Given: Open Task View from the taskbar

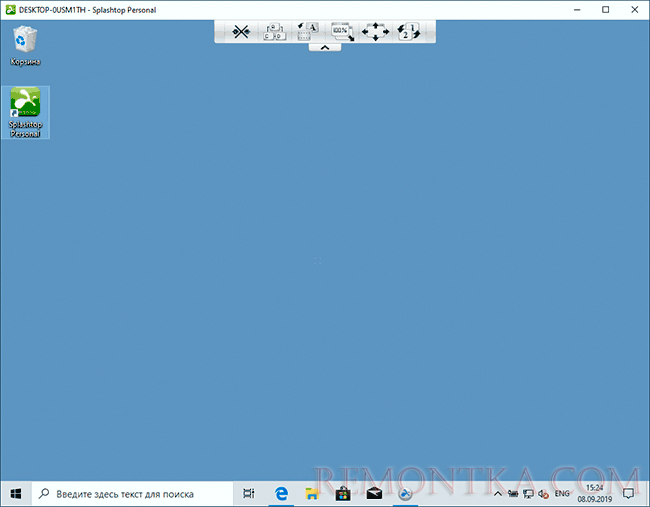Looking at the screenshot, I should point(249,494).
